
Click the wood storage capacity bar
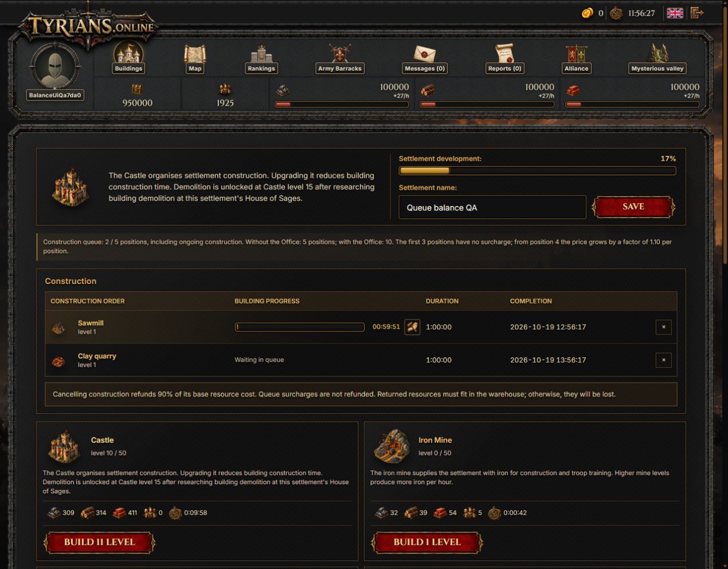(x=487, y=104)
